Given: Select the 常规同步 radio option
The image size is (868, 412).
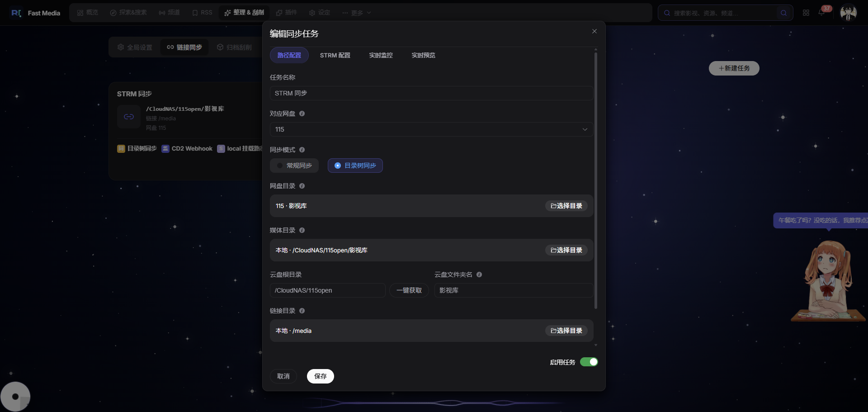Looking at the screenshot, I should [x=294, y=166].
